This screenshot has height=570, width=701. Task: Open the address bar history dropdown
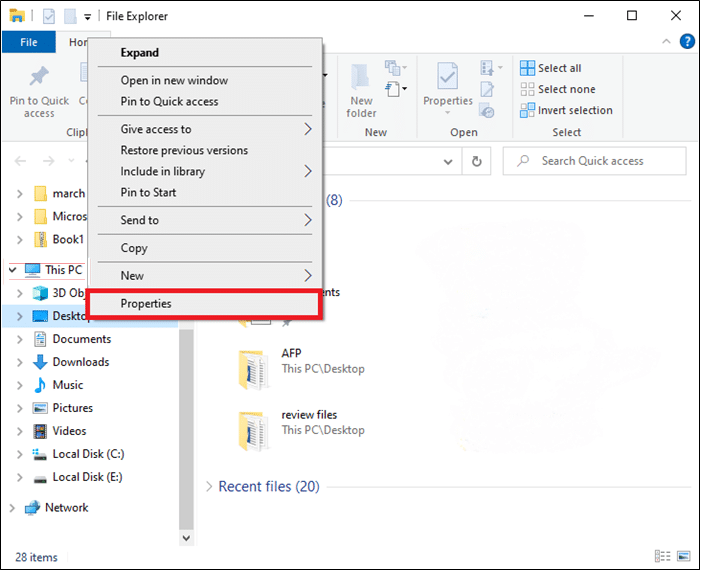pos(447,161)
